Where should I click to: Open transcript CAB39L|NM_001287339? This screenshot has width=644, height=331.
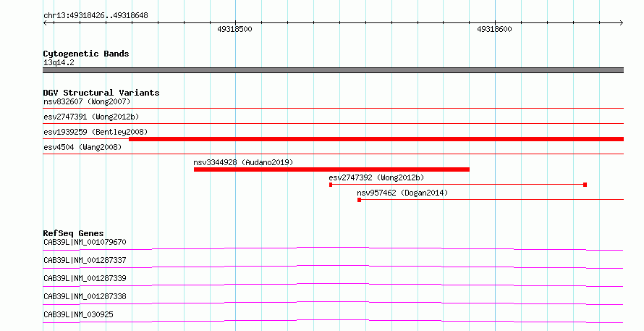[85, 278]
